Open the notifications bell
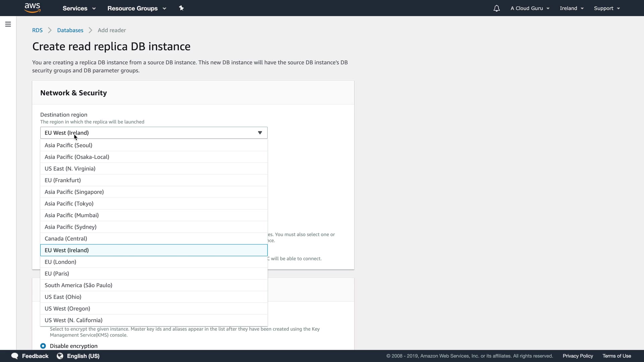644x362 pixels. point(496,8)
